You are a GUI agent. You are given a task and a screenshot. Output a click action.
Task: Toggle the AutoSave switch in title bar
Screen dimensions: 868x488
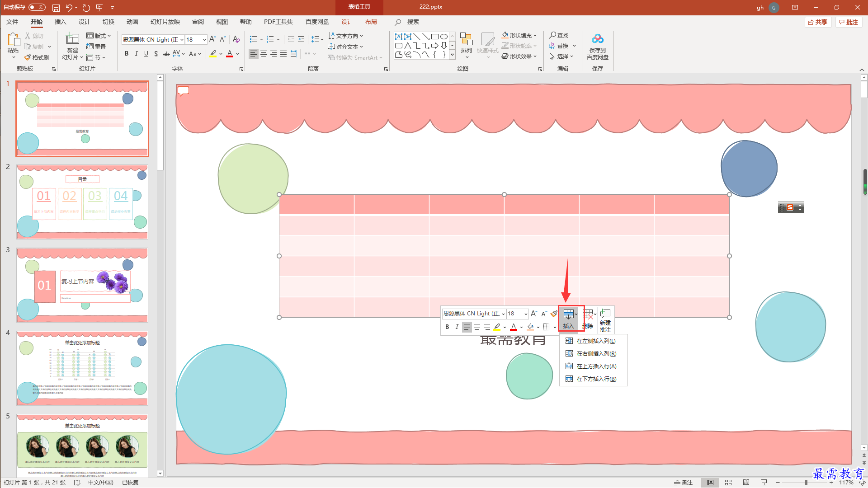coord(37,7)
